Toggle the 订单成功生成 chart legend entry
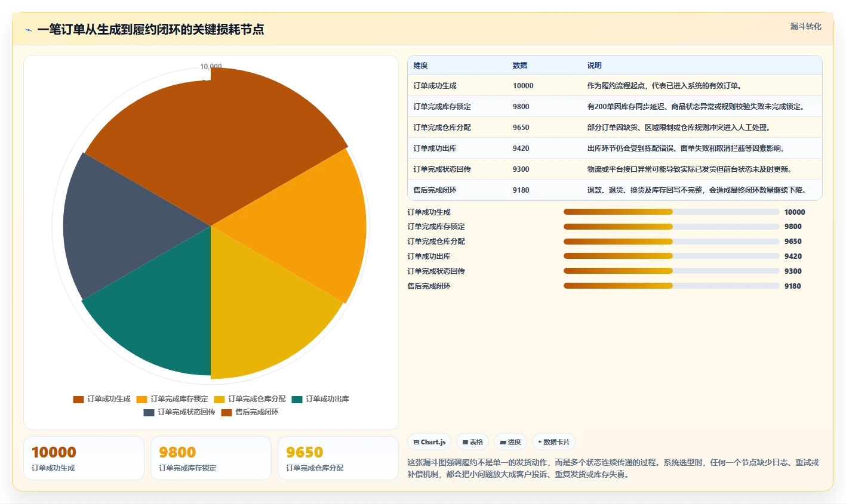846x504 pixels. (101, 399)
